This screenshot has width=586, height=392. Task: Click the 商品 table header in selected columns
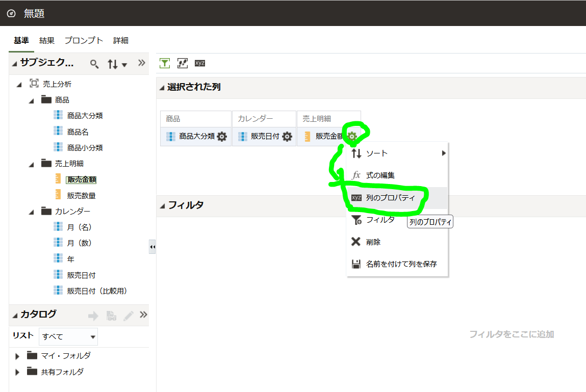[x=195, y=119]
